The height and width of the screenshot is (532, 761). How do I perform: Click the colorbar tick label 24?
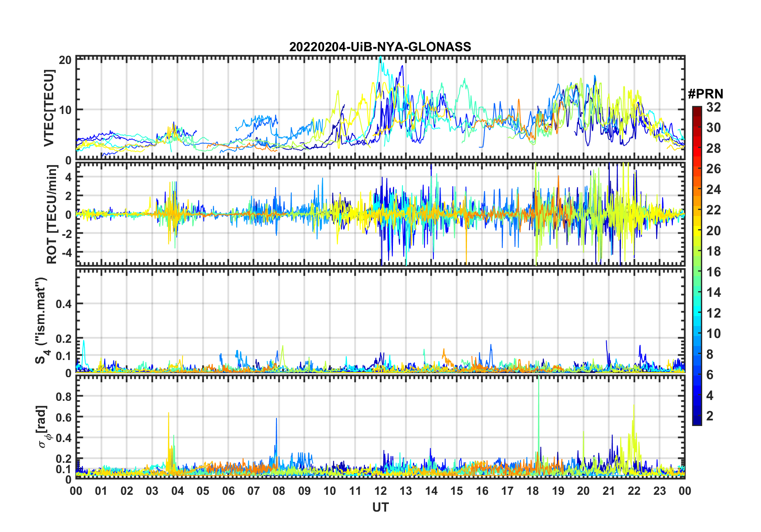tap(713, 190)
